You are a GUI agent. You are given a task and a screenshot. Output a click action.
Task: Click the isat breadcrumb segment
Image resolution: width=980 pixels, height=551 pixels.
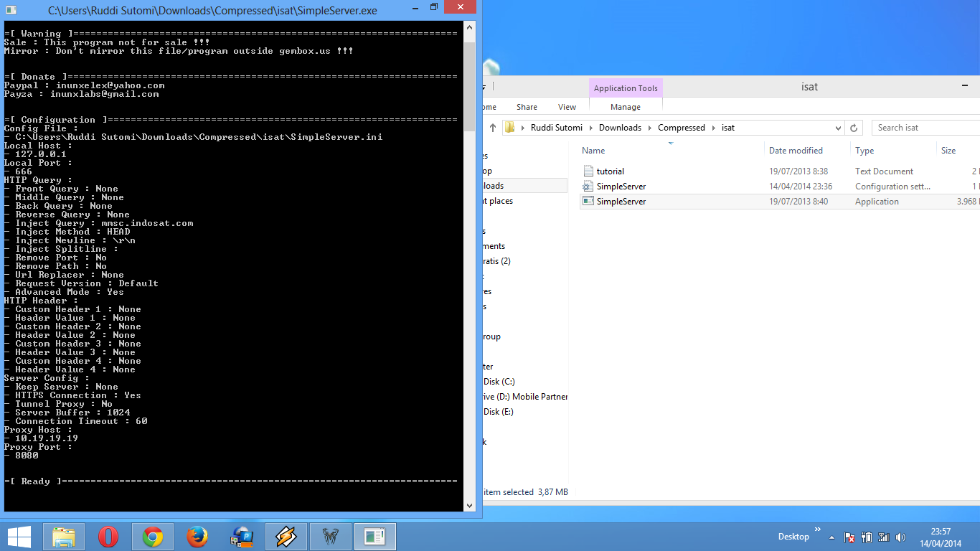click(x=728, y=128)
